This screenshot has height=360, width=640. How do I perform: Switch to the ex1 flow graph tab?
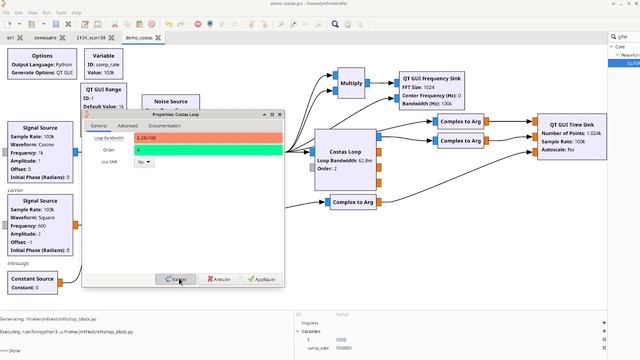(10, 38)
